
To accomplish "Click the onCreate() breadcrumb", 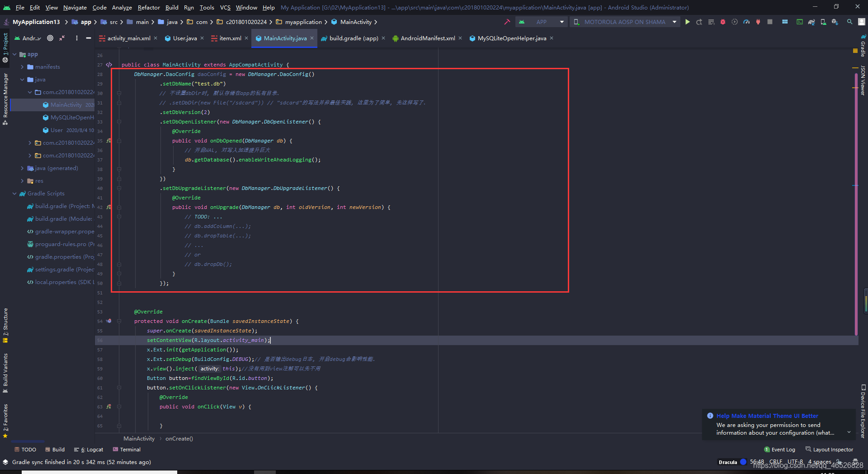I will (x=179, y=438).
